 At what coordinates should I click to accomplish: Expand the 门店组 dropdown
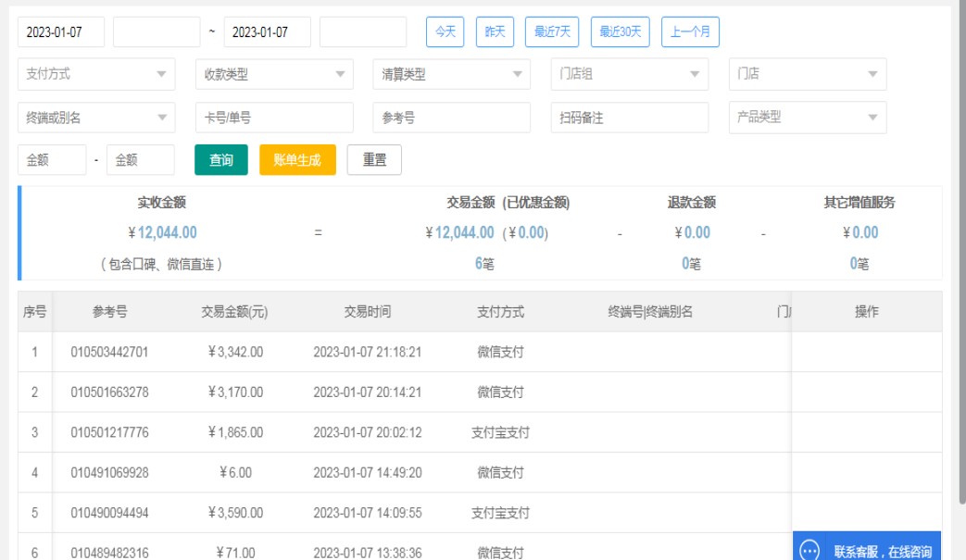tap(630, 75)
